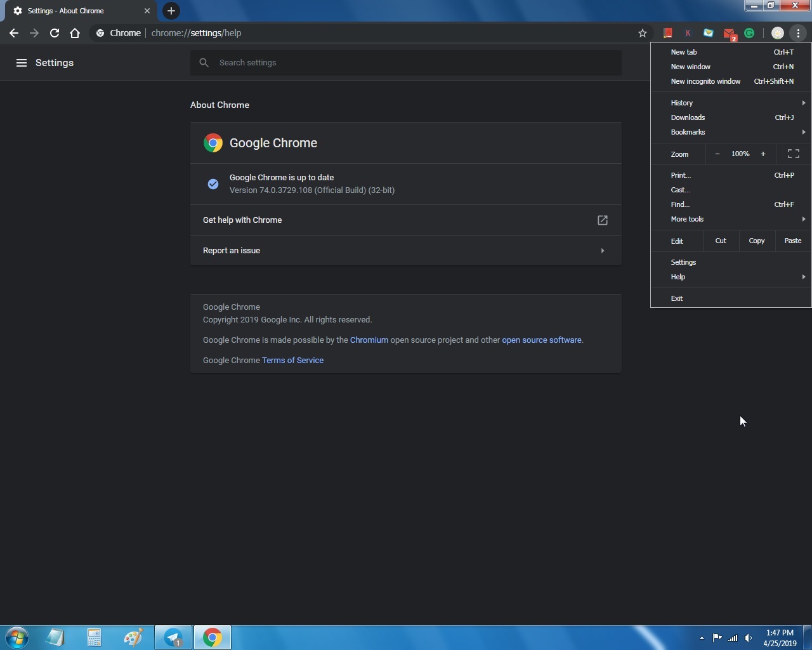Expand the Help submenu
The height and width of the screenshot is (650, 812).
click(x=731, y=277)
